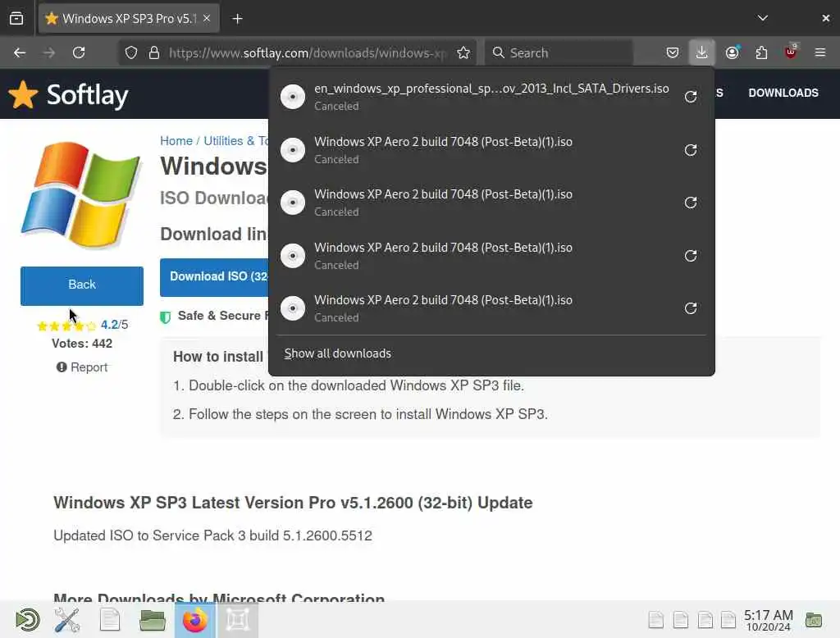Report this download via Report link
The width and height of the screenshot is (840, 638).
point(82,367)
